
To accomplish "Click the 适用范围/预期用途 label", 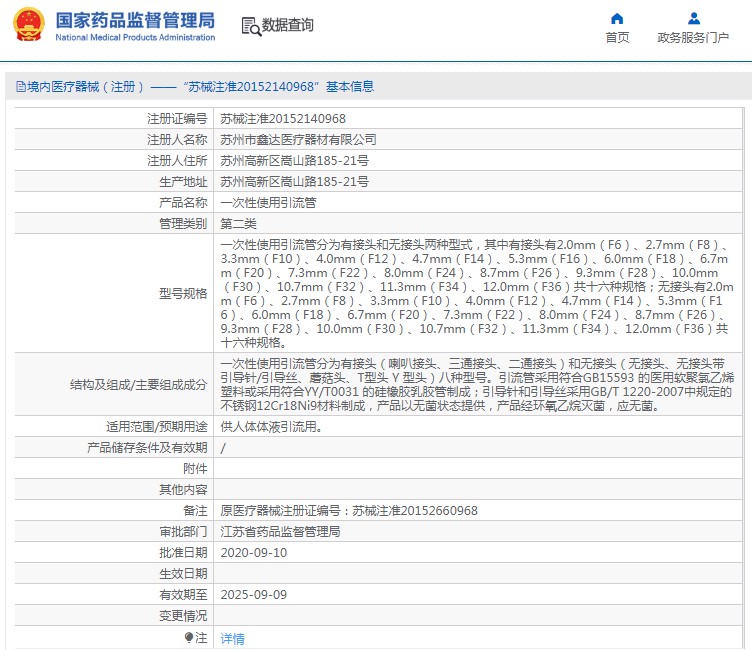I will 156,426.
